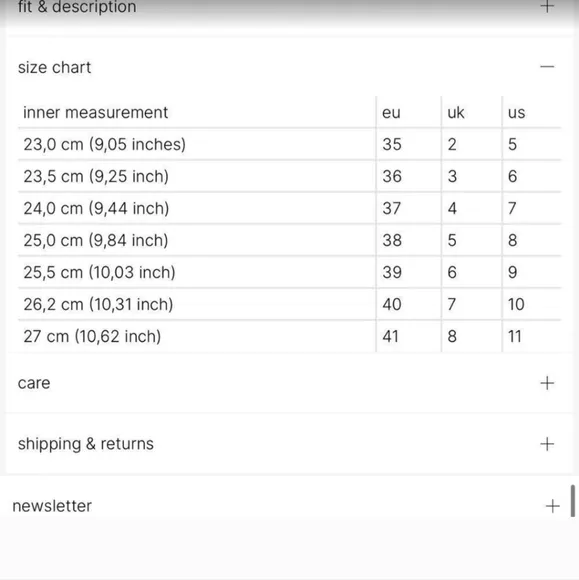Select the 25,5 cm (10,03 inch) row
This screenshot has height=580, width=579.
(x=289, y=272)
